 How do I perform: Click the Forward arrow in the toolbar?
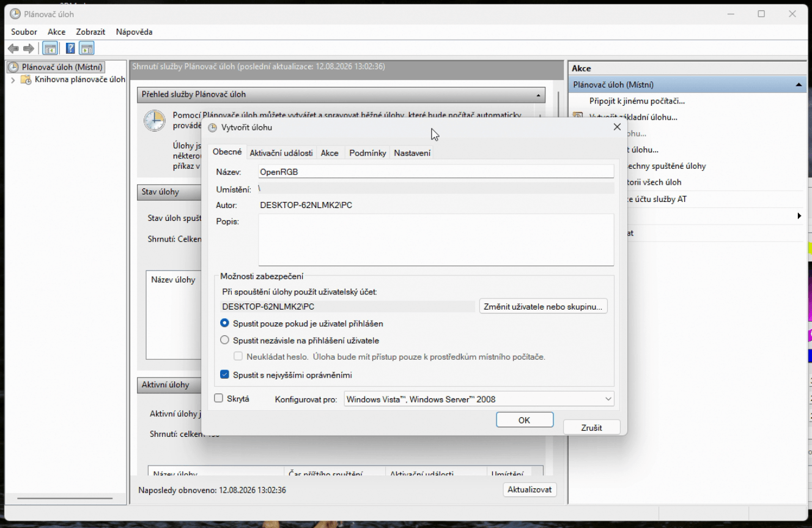coord(29,49)
